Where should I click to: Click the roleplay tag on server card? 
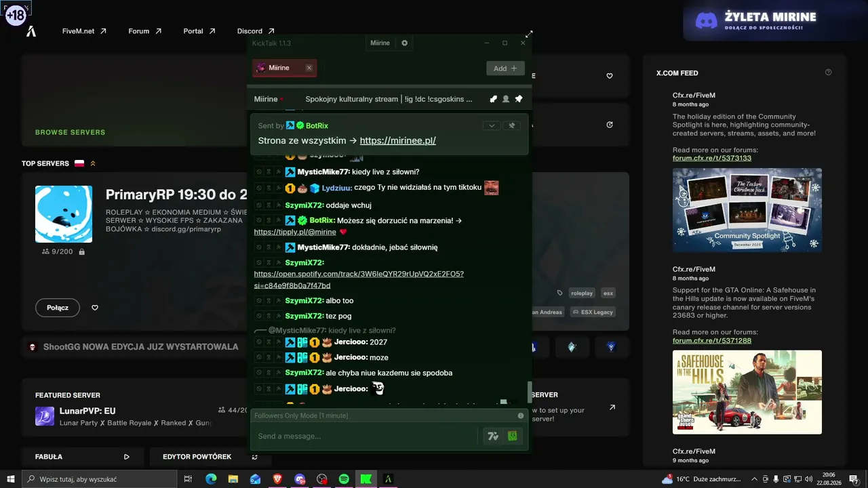(581, 293)
